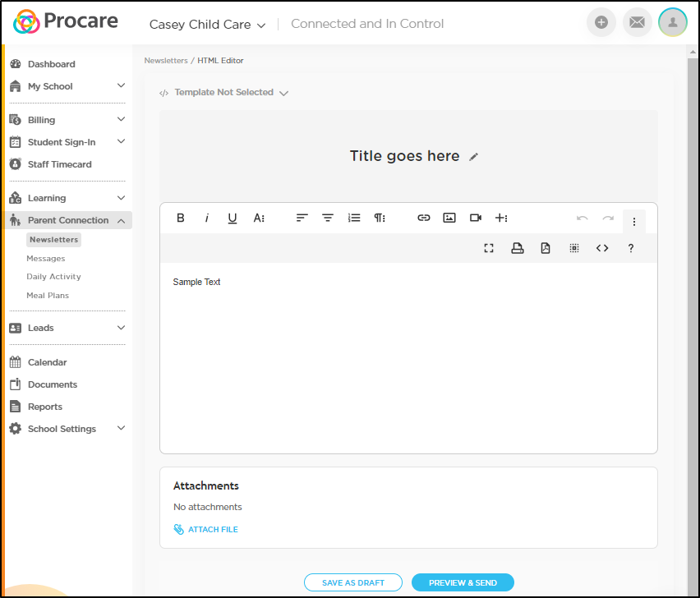
Task: Insert a link with chain icon
Action: click(423, 218)
